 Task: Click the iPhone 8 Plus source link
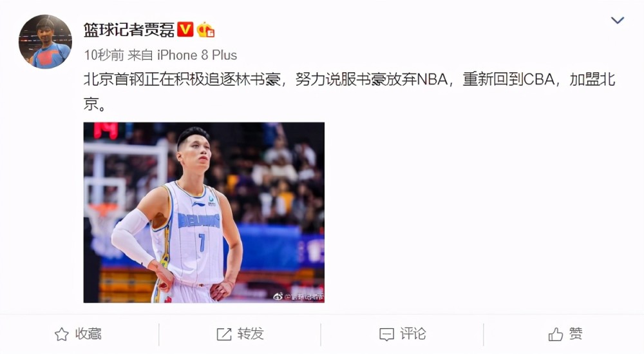point(197,55)
